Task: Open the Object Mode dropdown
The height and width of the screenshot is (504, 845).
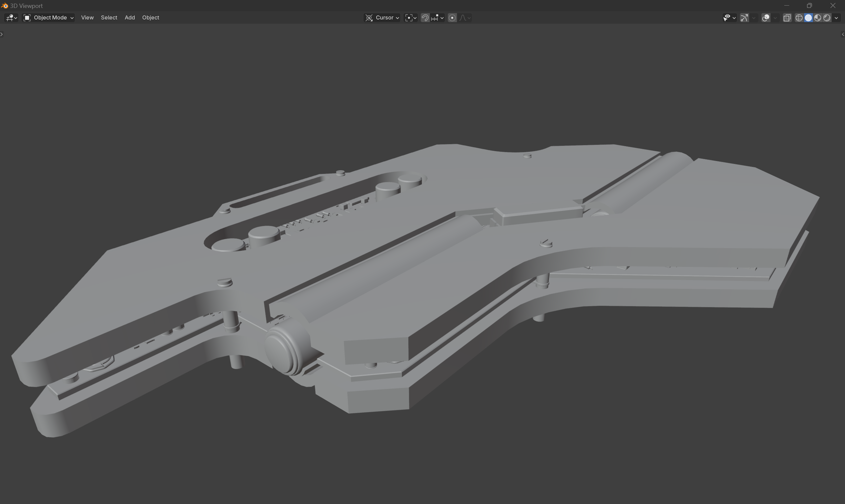Action: [49, 18]
